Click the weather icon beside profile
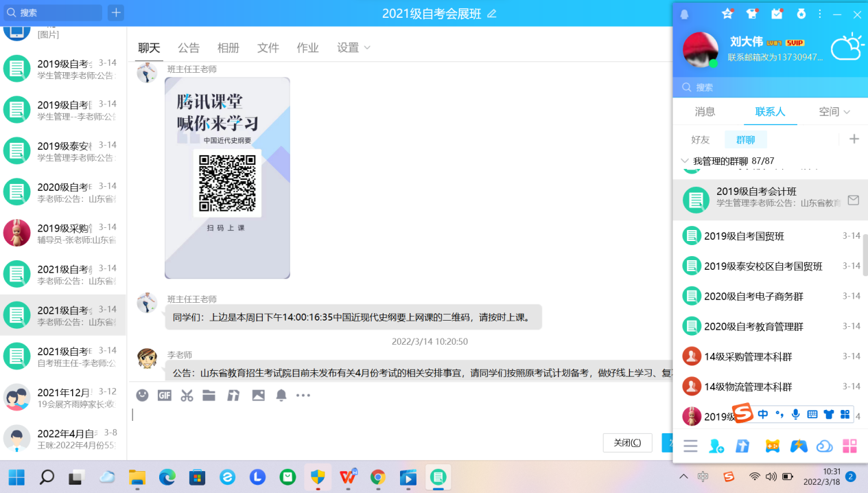 (847, 48)
